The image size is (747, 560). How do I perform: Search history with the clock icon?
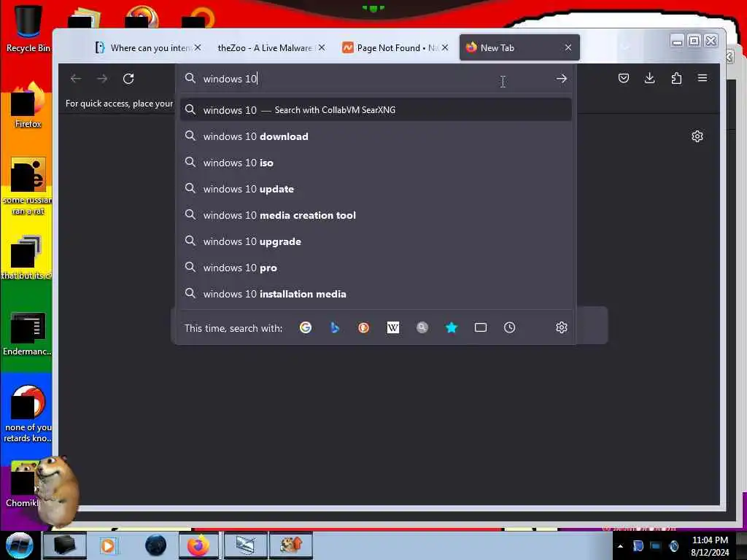coord(509,327)
